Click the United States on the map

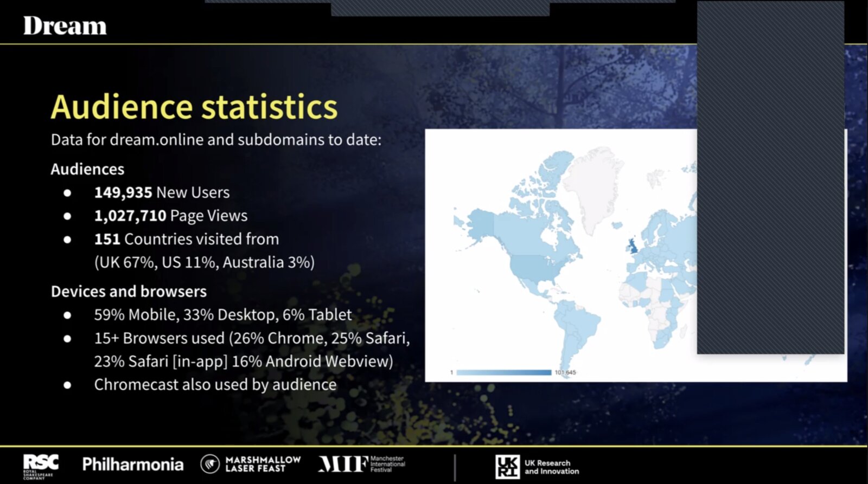tap(535, 266)
